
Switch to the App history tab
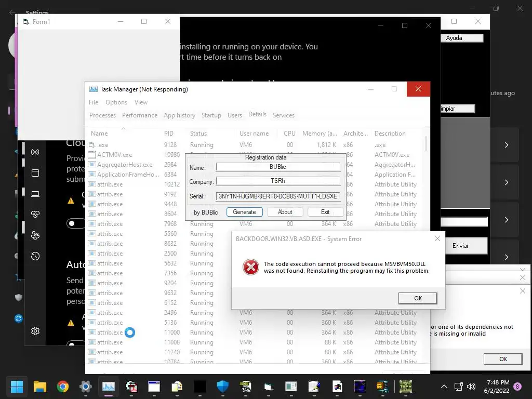pos(179,115)
